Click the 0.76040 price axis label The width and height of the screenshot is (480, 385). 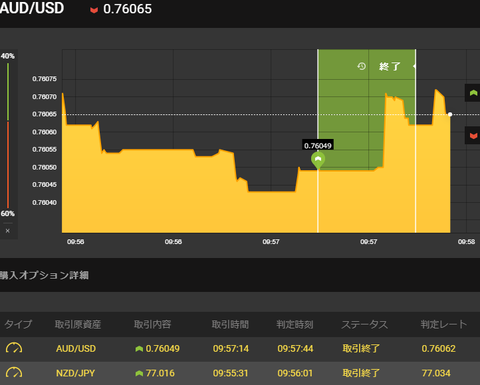pos(44,202)
